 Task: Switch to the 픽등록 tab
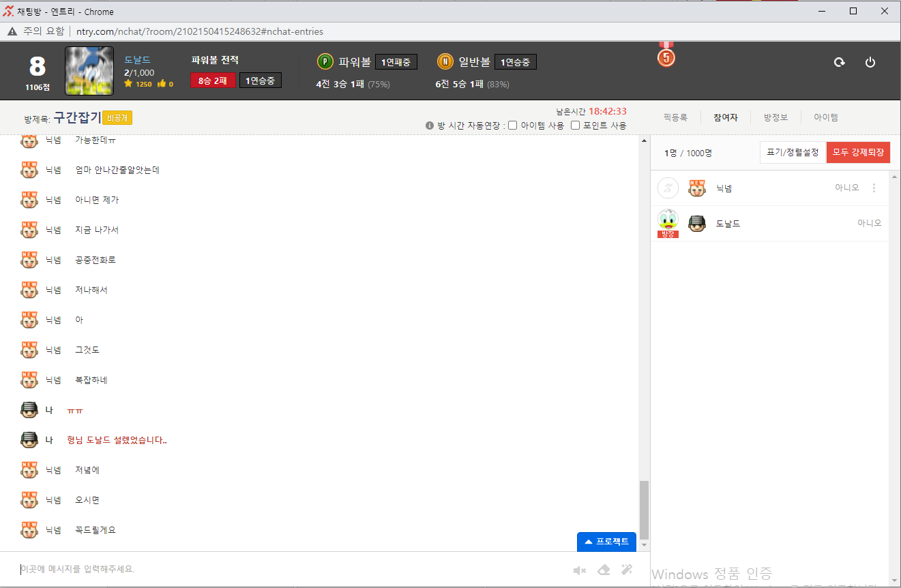(675, 117)
